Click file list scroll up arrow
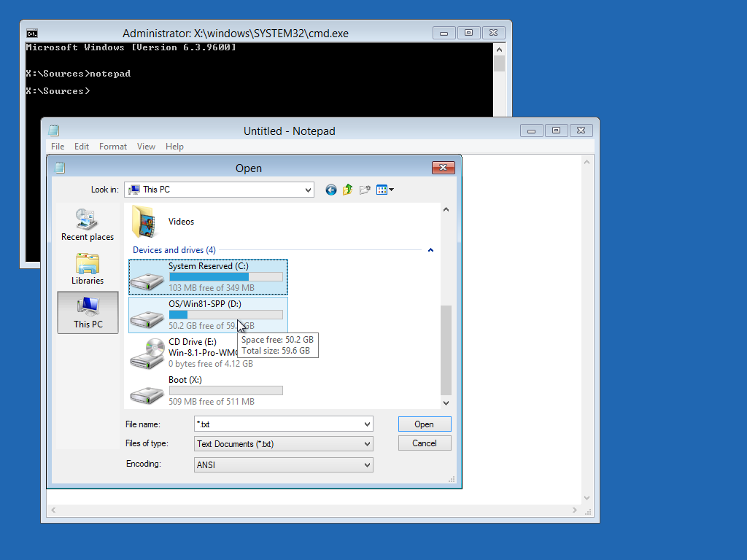This screenshot has width=747, height=560. 446,209
